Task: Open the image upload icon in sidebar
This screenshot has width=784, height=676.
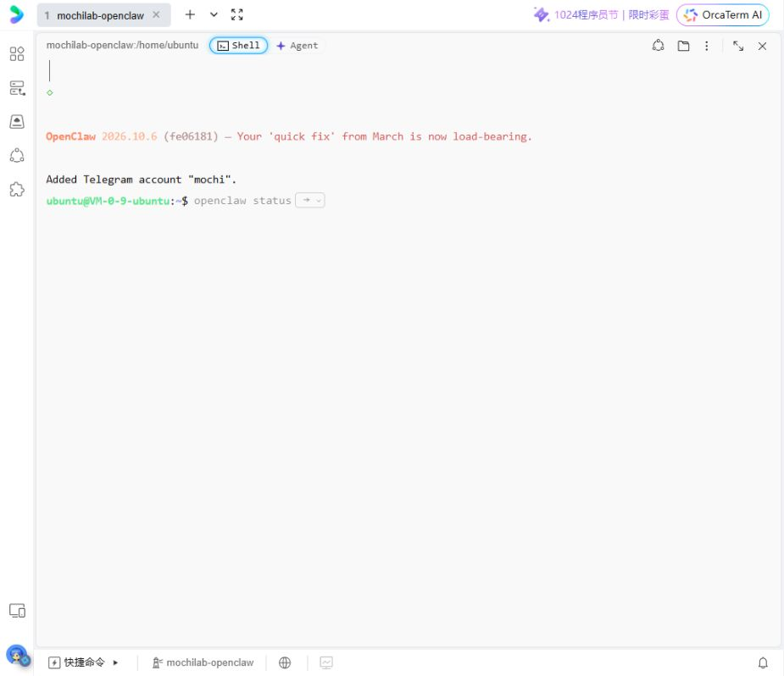Action: [17, 121]
